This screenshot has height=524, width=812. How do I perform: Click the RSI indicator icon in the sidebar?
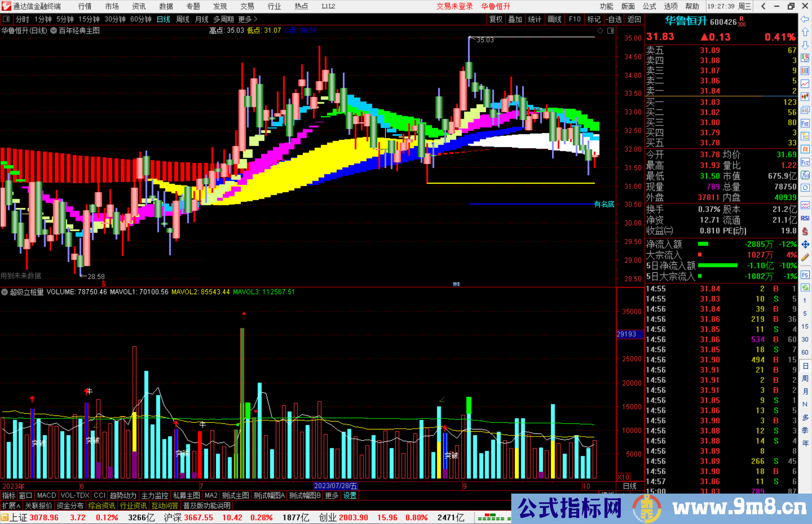[805, 218]
